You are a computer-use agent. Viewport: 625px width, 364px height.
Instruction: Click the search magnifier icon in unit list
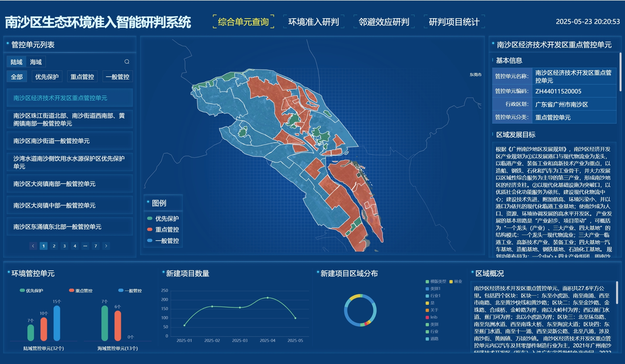127,62
